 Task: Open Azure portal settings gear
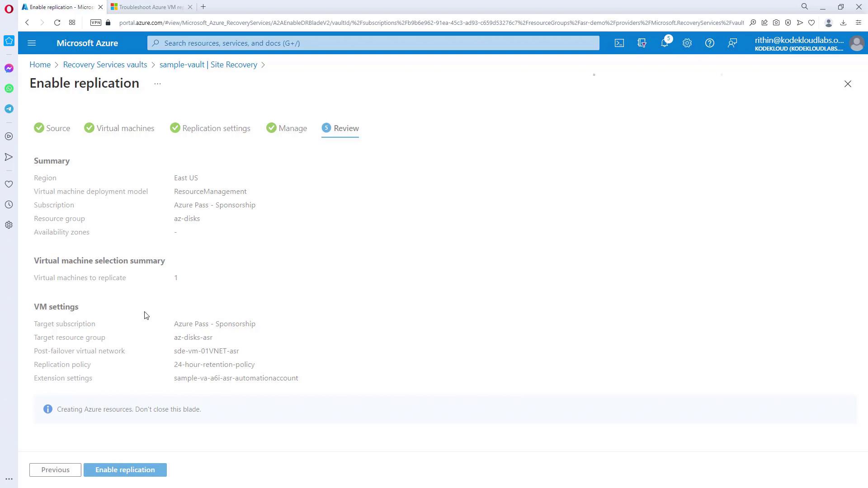click(687, 43)
